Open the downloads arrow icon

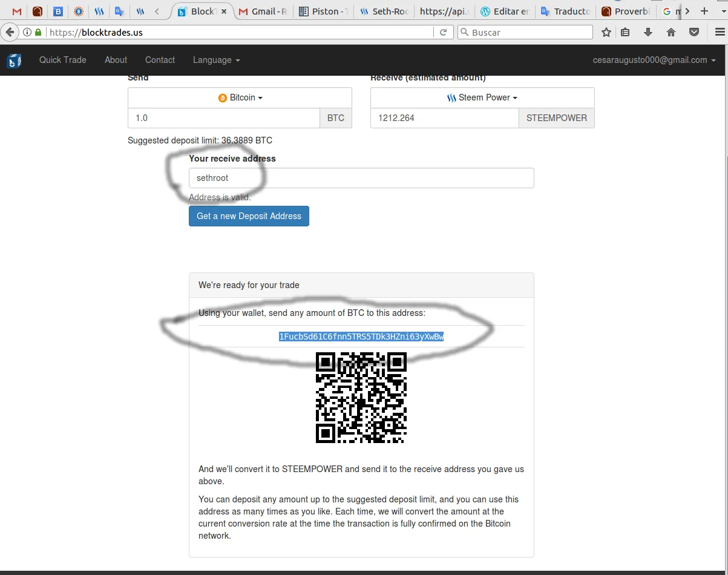(648, 32)
